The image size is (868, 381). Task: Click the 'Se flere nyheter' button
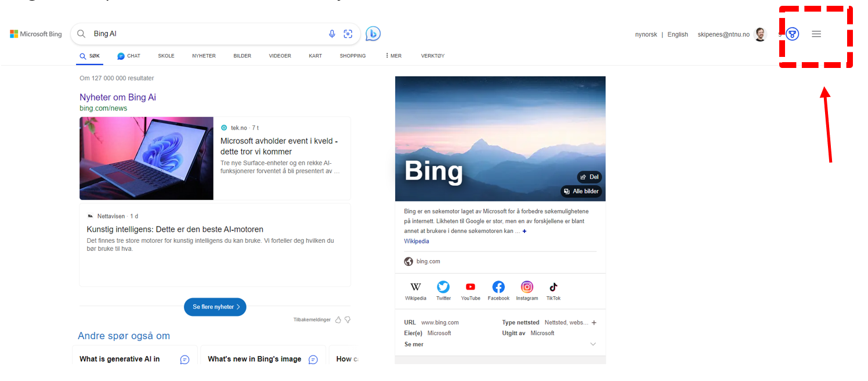tap(215, 307)
